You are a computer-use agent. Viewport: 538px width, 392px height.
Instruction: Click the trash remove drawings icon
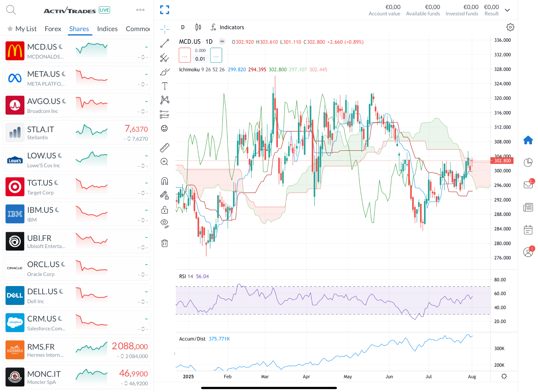(165, 243)
